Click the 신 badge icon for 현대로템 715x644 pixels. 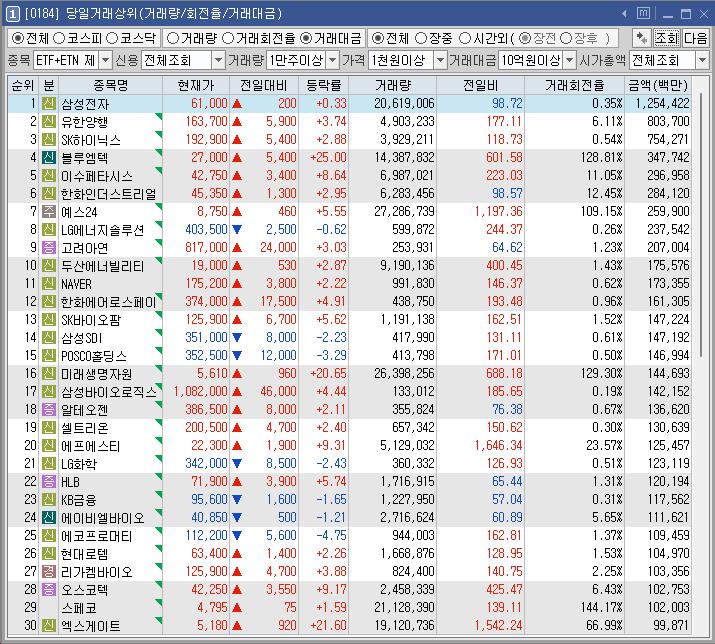coord(49,554)
